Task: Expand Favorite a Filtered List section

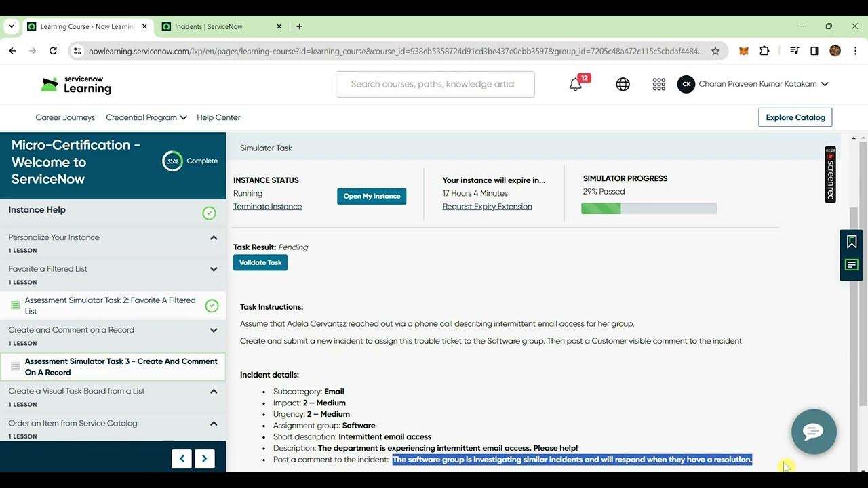Action: click(214, 269)
